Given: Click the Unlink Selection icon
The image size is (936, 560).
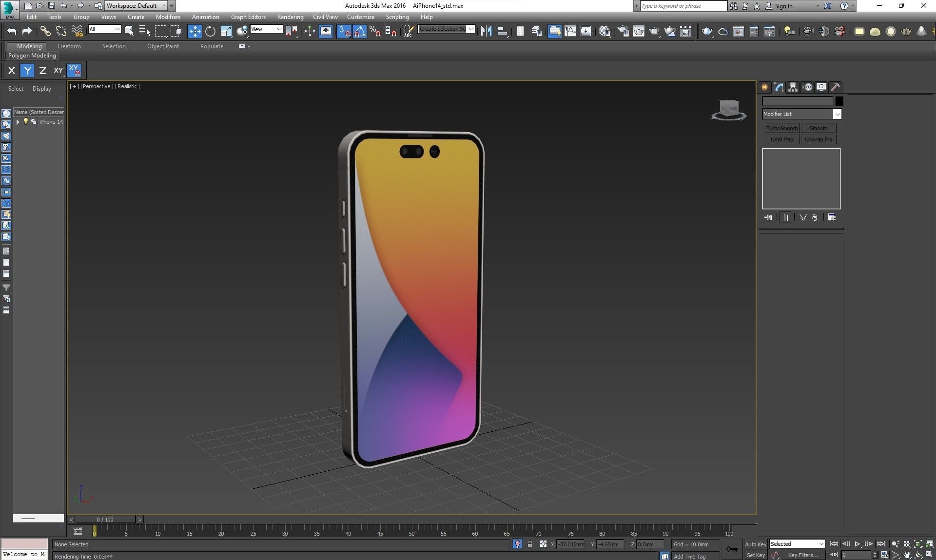Looking at the screenshot, I should point(61,31).
